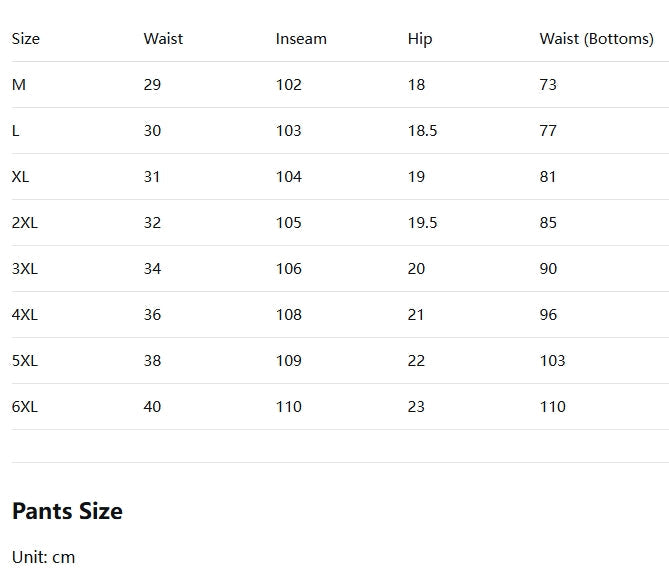Click the Unit: cm text
Viewport: 669px width, 568px height.
click(43, 557)
